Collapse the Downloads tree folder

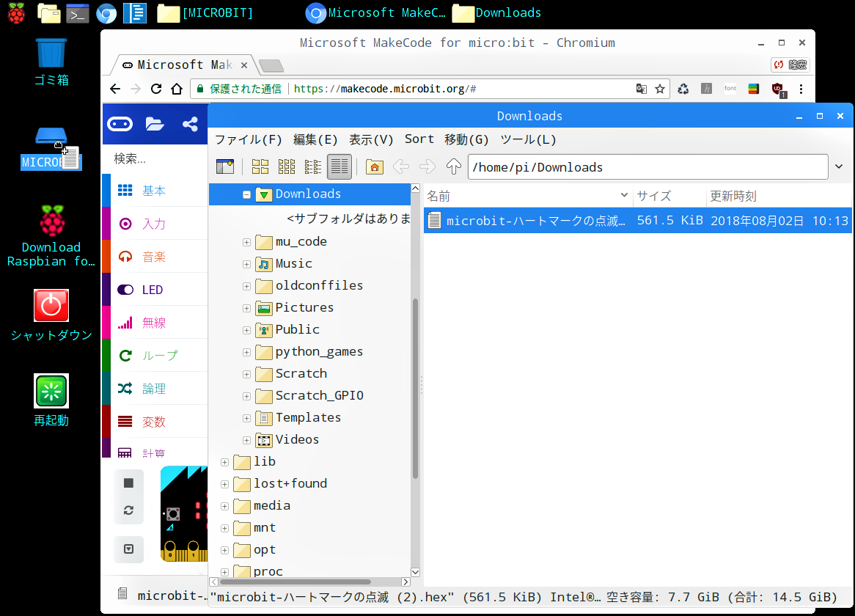246,194
